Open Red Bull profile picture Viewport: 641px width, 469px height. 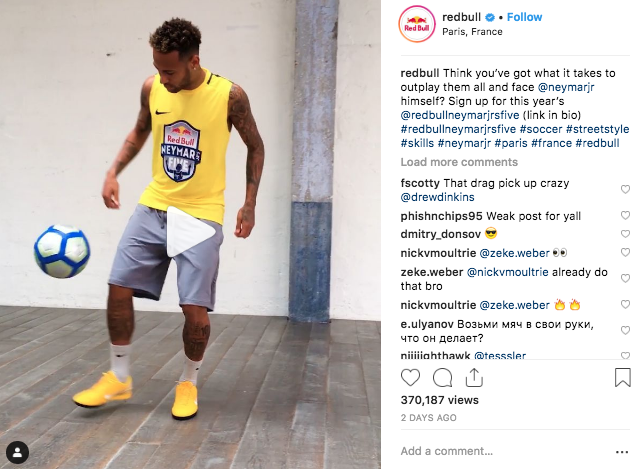pyautogui.click(x=417, y=24)
